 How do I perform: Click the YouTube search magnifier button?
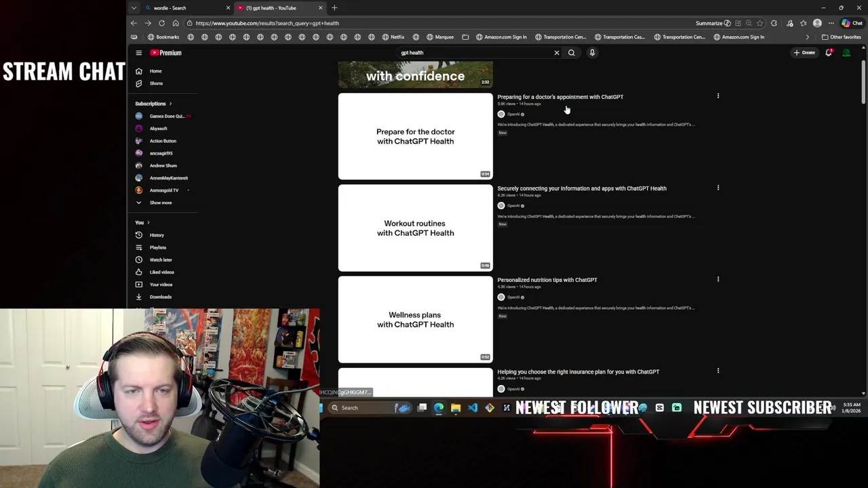tap(572, 53)
